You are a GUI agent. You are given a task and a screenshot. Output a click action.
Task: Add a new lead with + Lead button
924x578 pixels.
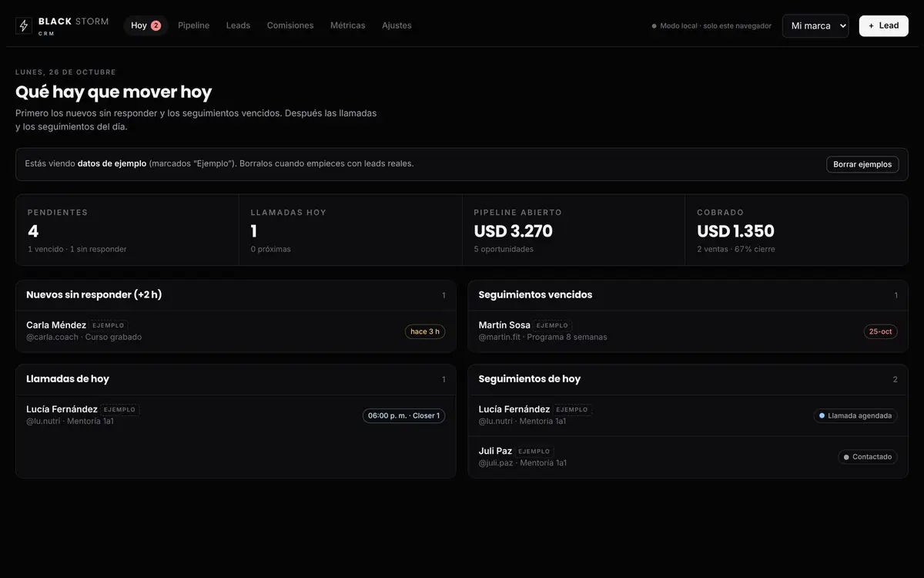(x=883, y=25)
